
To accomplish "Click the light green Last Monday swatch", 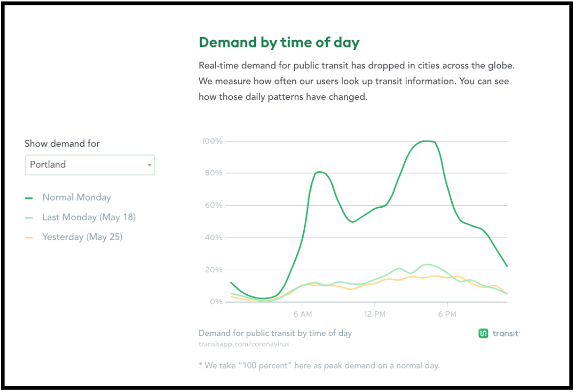I will [28, 218].
